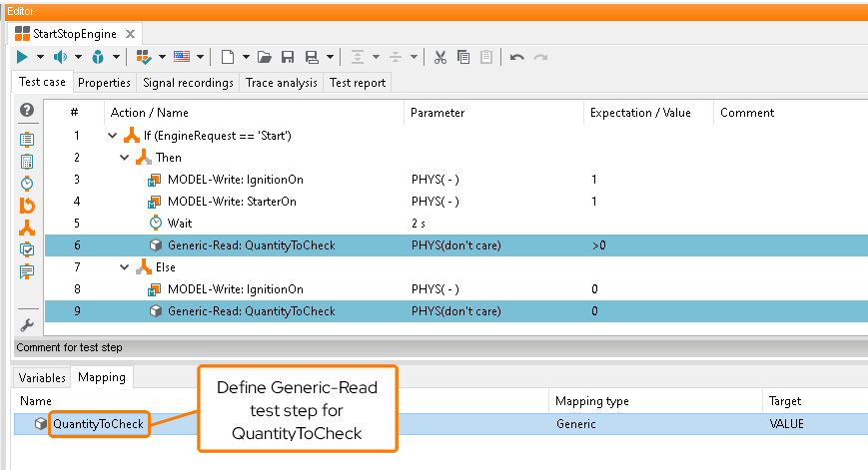
Task: Click the redo arrow icon
Action: point(540,57)
